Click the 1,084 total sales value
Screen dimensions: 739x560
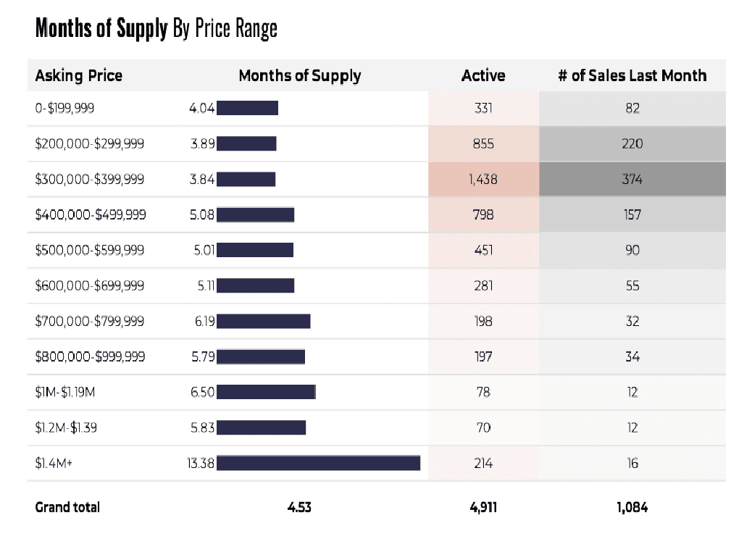[632, 507]
